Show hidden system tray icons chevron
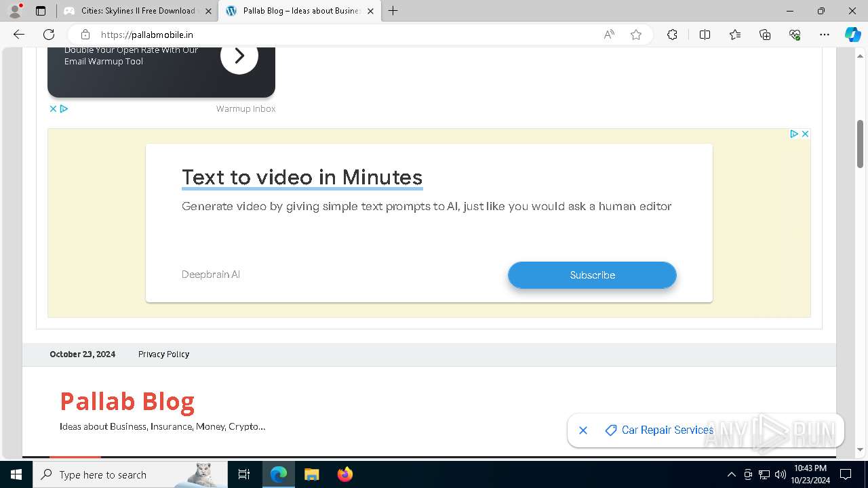The width and height of the screenshot is (868, 488). point(731,474)
